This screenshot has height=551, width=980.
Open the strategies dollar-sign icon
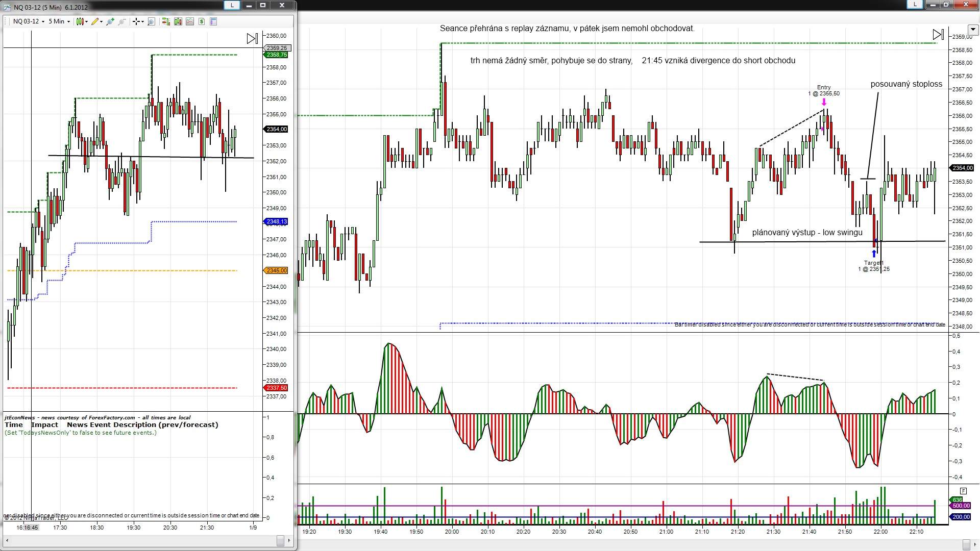click(202, 21)
